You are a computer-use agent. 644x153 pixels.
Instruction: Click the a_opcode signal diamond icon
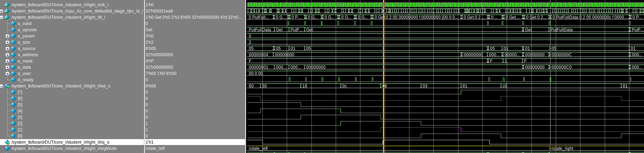click(x=13, y=30)
